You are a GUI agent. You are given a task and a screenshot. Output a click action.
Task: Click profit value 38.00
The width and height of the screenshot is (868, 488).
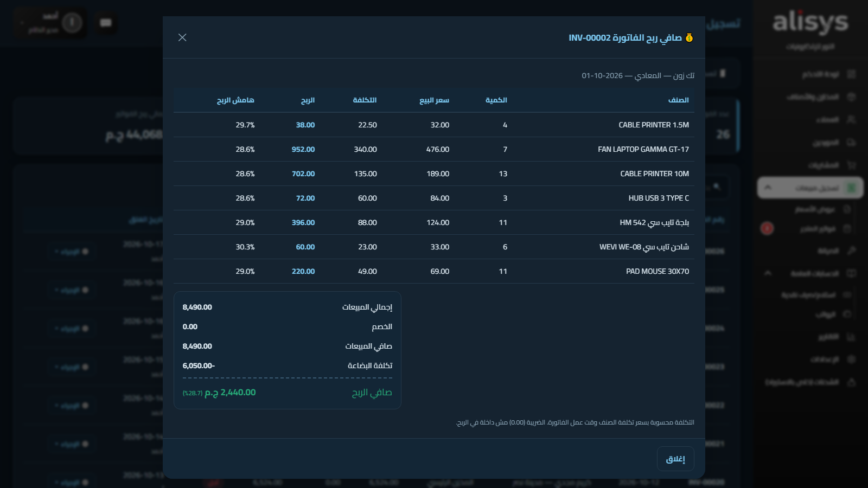(x=305, y=125)
